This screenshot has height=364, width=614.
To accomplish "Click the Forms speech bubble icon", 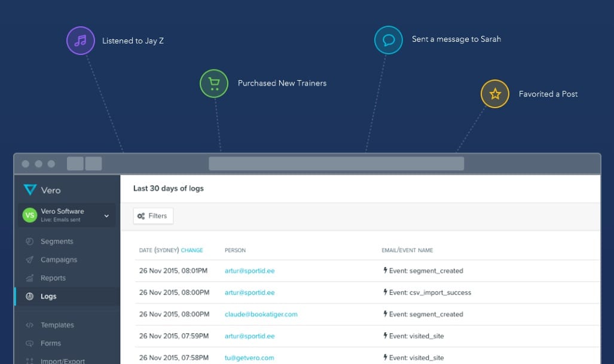I will point(29,343).
